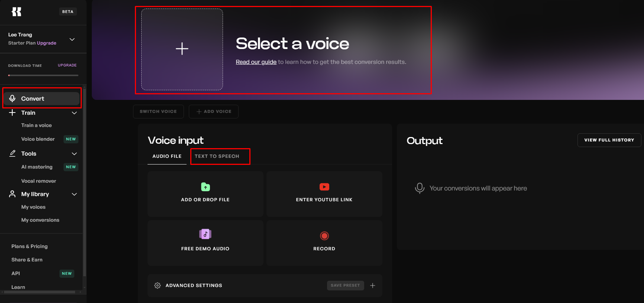Click the red record icon
Image resolution: width=644 pixels, height=303 pixels.
(324, 236)
